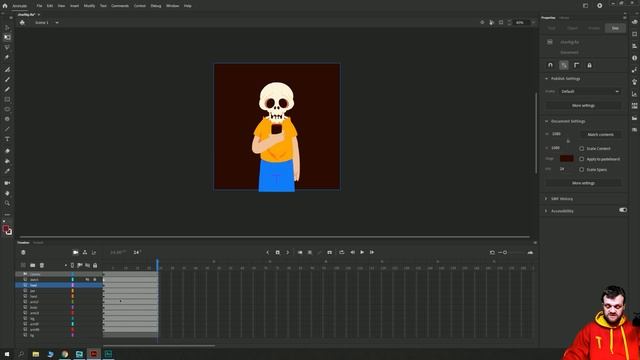Image resolution: width=640 pixels, height=360 pixels.
Task: Select the Pencil tool
Action: 7,89
